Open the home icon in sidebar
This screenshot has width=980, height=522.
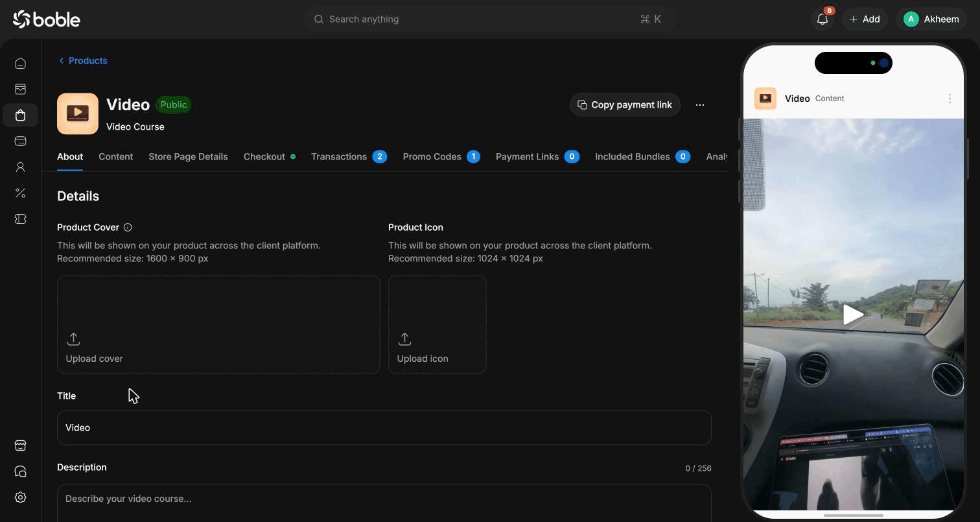click(x=20, y=64)
